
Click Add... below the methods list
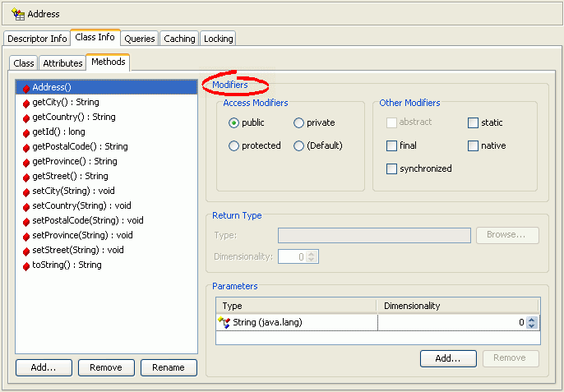tap(44, 367)
